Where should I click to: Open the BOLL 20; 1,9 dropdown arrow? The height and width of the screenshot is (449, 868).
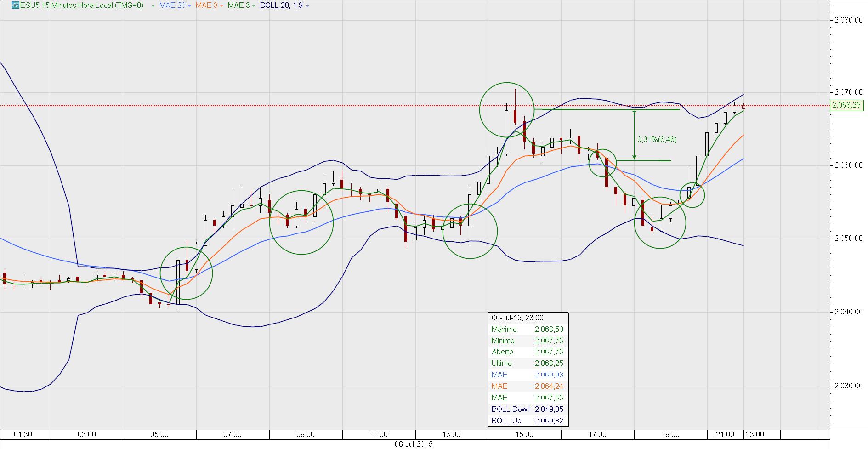pyautogui.click(x=307, y=6)
